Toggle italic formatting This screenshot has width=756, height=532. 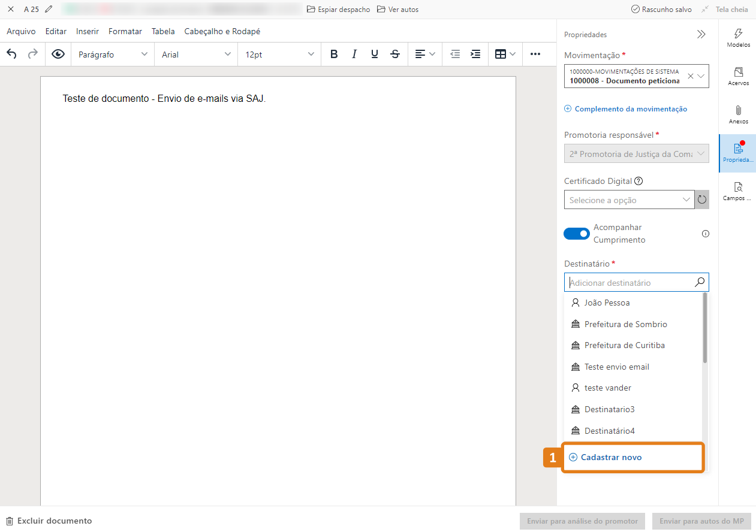354,54
